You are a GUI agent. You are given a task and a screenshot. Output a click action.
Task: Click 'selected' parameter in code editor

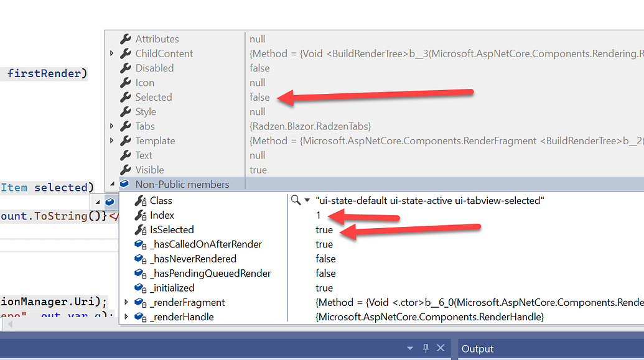click(x=61, y=188)
